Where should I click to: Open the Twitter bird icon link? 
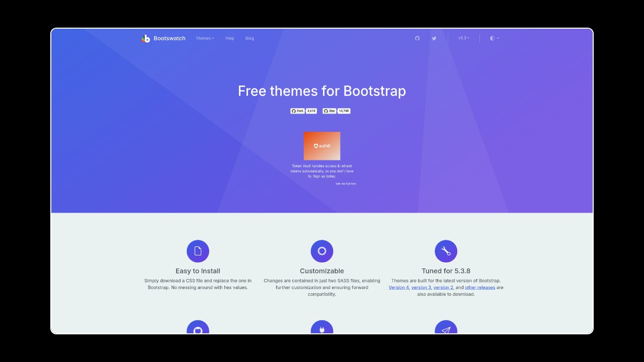pyautogui.click(x=434, y=38)
